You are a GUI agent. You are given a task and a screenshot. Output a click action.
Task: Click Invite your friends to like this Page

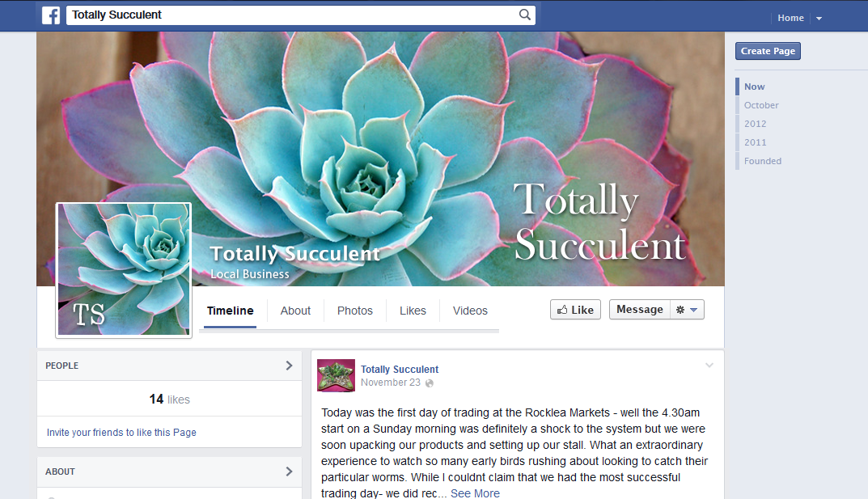(121, 433)
